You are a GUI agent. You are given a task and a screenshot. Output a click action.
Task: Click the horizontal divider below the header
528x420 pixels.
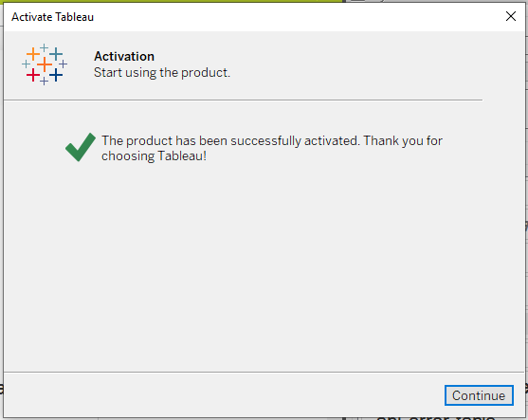pos(243,100)
